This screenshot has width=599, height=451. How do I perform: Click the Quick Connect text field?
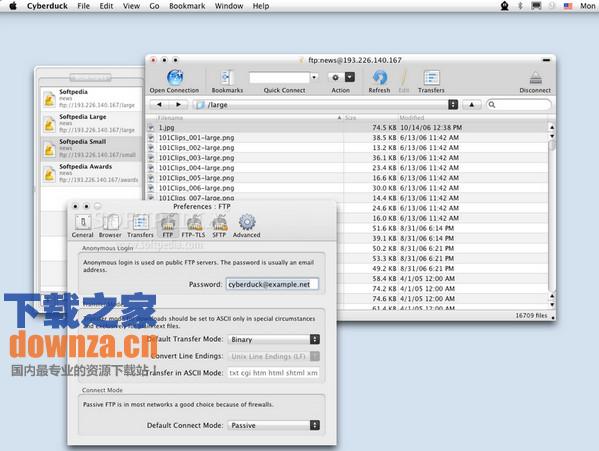(x=279, y=78)
